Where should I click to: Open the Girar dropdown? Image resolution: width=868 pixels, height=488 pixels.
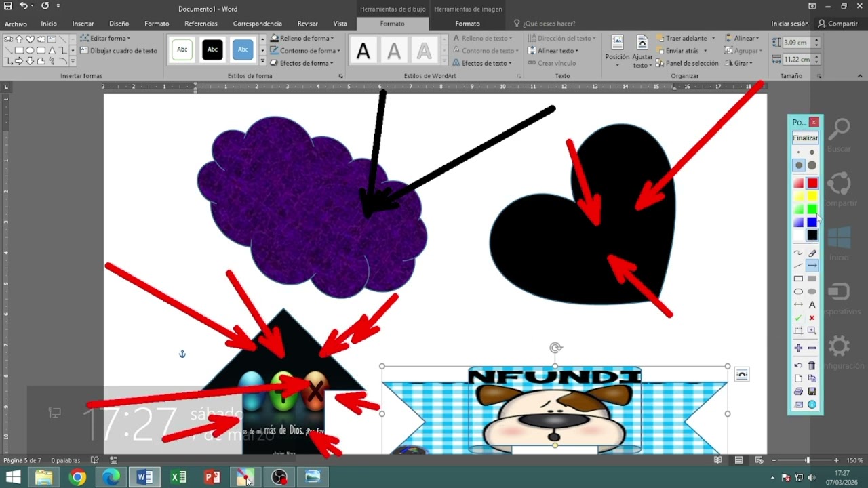738,63
